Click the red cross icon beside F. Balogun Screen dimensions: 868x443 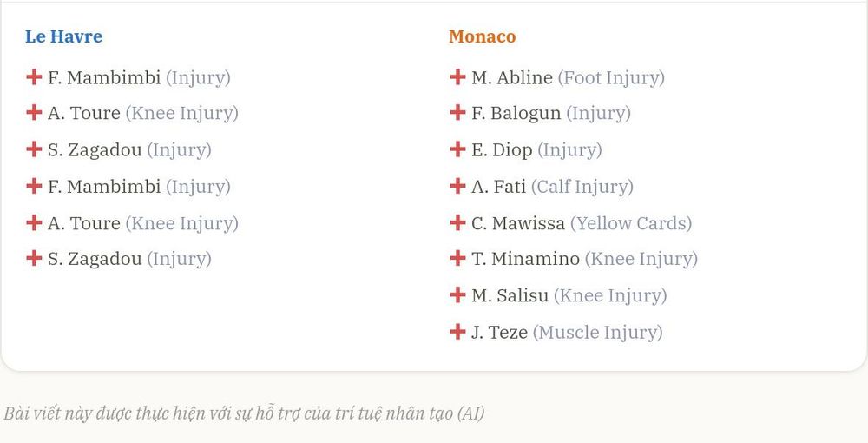point(457,113)
